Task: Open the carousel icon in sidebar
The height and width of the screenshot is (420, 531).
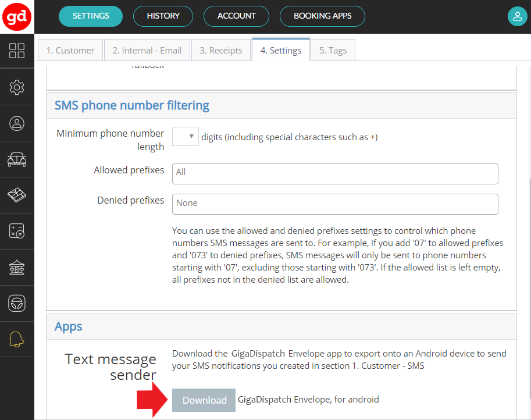Action: pos(17,267)
